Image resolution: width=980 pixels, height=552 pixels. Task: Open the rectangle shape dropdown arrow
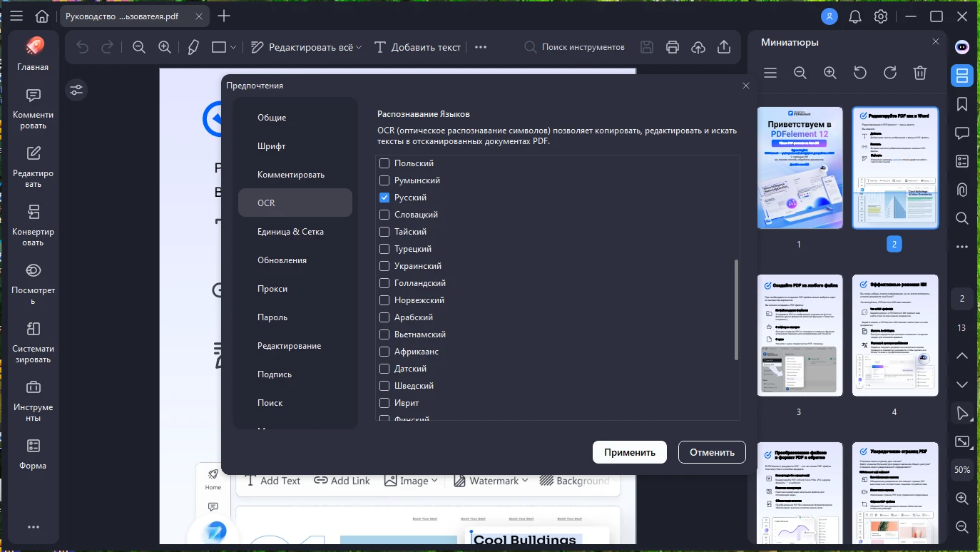(233, 47)
